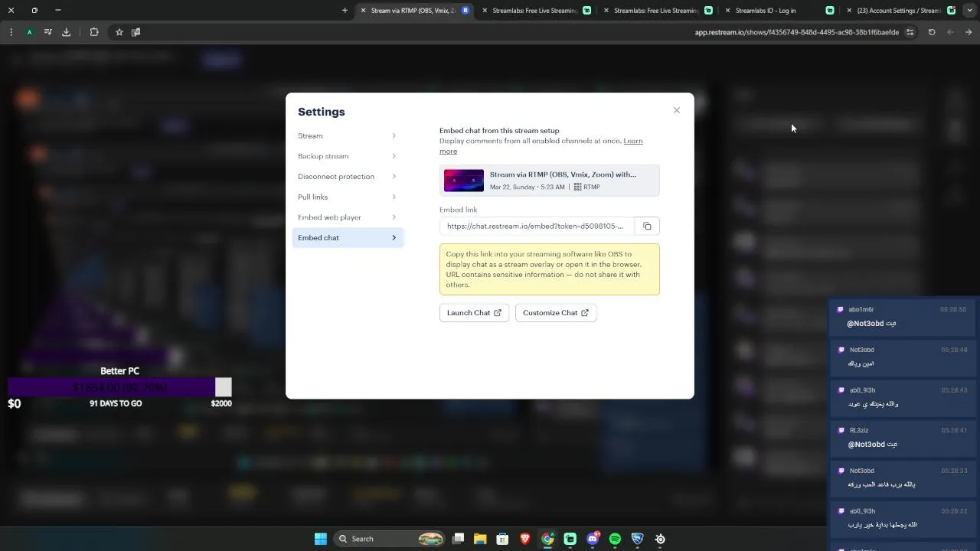
Task: Click the stream thumbnail in the setup card
Action: click(464, 181)
